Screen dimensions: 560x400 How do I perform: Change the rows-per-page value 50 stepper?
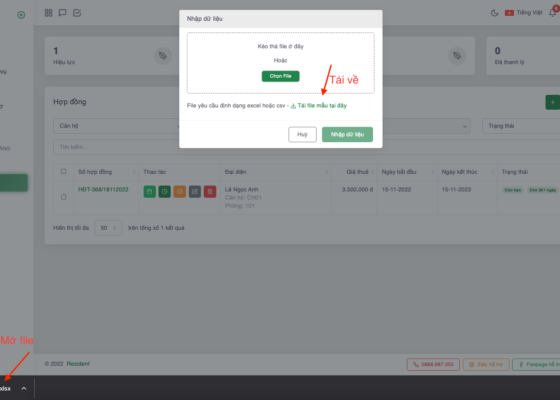(x=109, y=228)
